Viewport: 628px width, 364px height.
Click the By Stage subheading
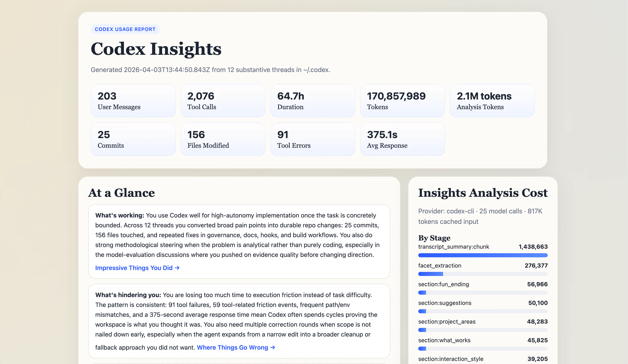[434, 238]
